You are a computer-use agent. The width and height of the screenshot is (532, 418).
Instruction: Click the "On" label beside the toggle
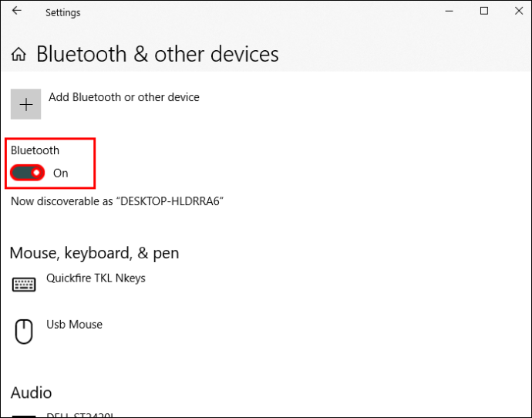pyautogui.click(x=61, y=173)
